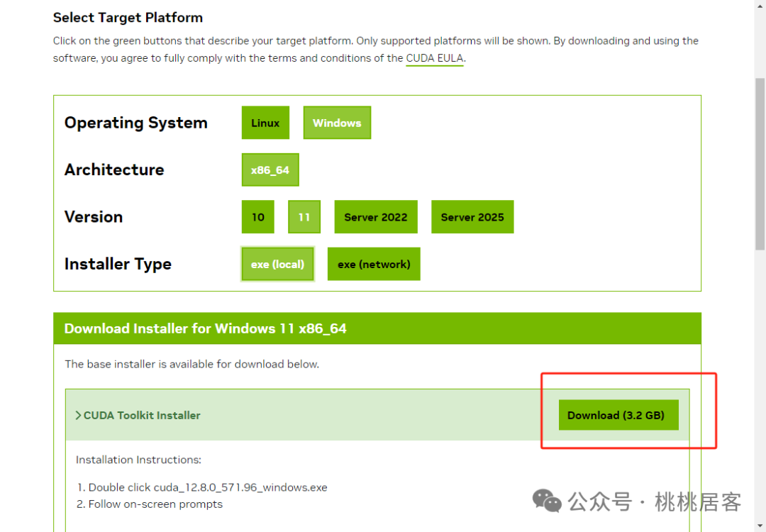Viewport: 766px width, 532px height.
Task: Click the WeChat logo watermark icon
Action: [x=547, y=501]
